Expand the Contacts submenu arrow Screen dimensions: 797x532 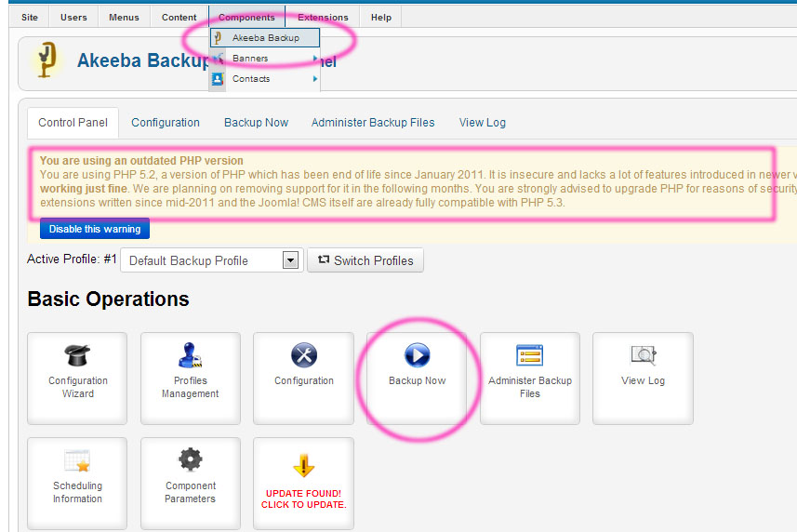tap(315, 79)
